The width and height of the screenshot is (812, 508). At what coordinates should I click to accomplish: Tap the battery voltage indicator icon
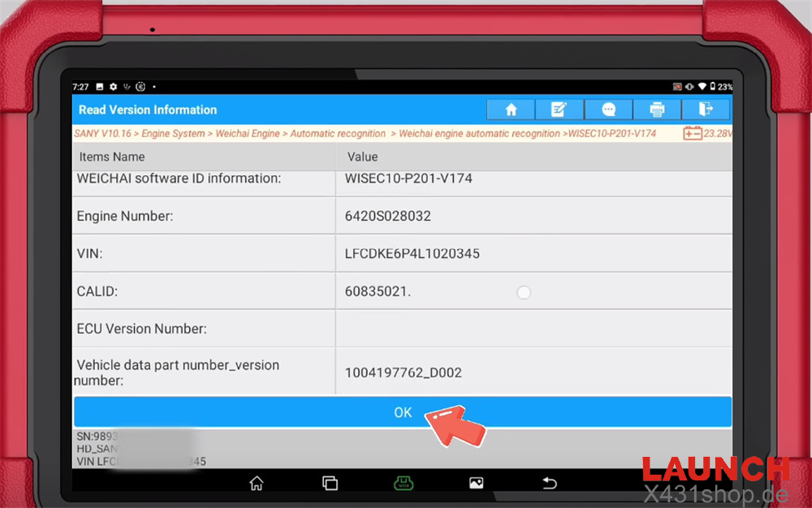pyautogui.click(x=693, y=133)
